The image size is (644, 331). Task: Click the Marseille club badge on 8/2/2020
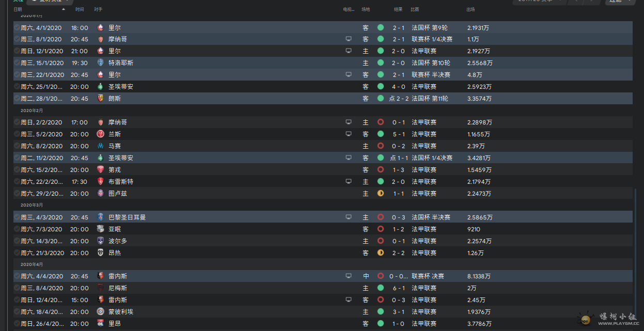click(x=100, y=146)
